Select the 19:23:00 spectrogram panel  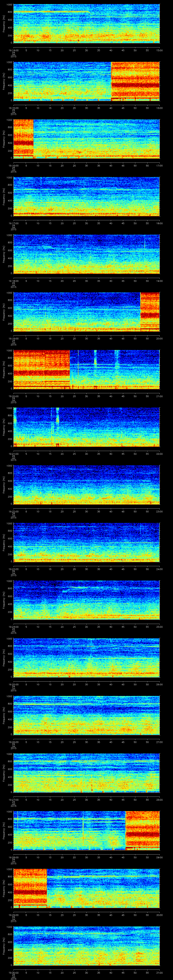[x=86, y=543]
